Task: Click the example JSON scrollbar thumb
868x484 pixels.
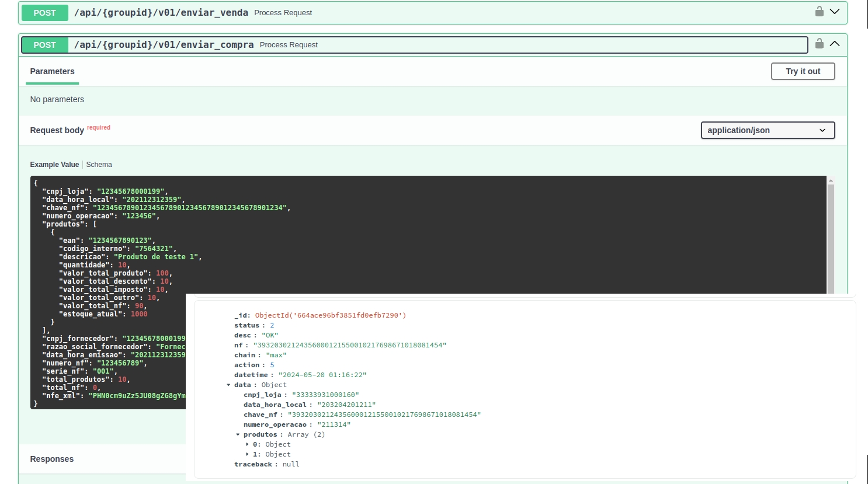Action: point(831,239)
